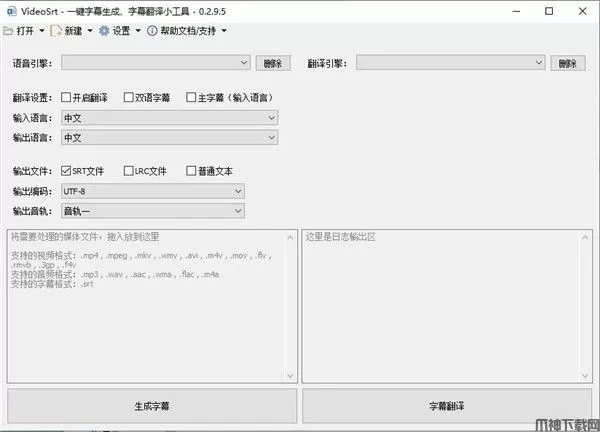Viewport: 600px width, 432px height.
Task: Open the 输出音轨 dropdown
Action: point(153,211)
